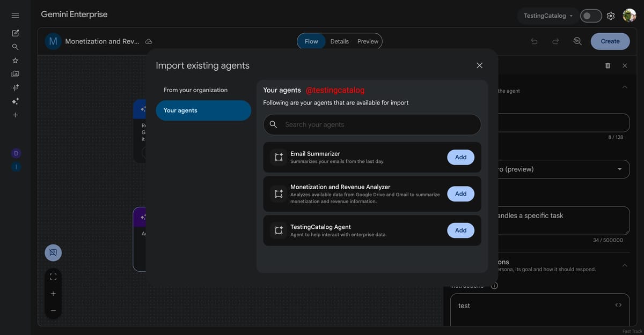644x335 pixels.
Task: Click the redo arrow in the toolbar
Action: 555,41
